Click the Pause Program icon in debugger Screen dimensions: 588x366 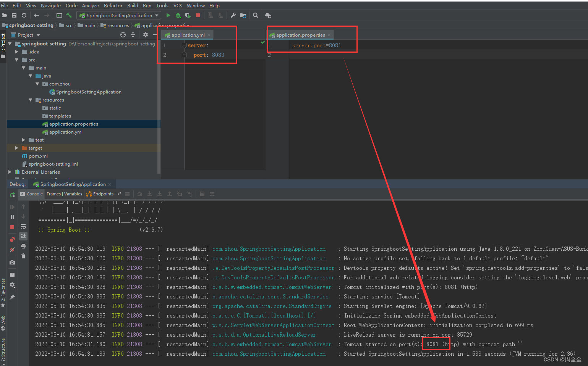pos(12,217)
